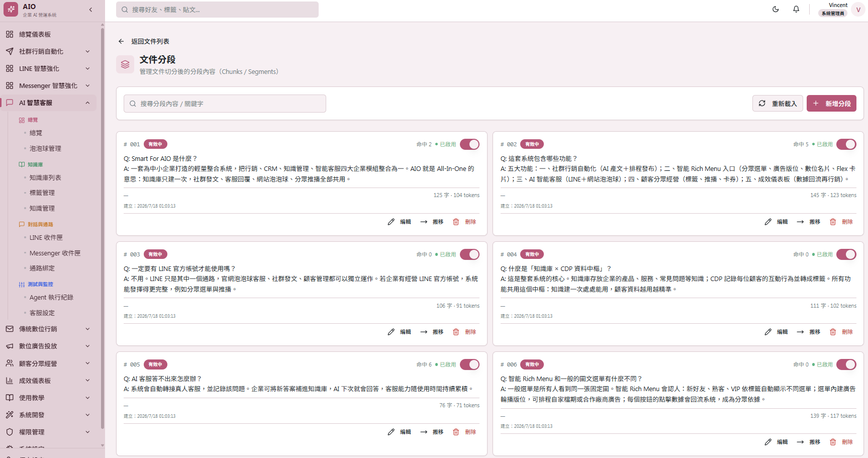Screen dimensions: 868x458
Task: Open 泡泡球管理 submenu item
Action: 45,148
